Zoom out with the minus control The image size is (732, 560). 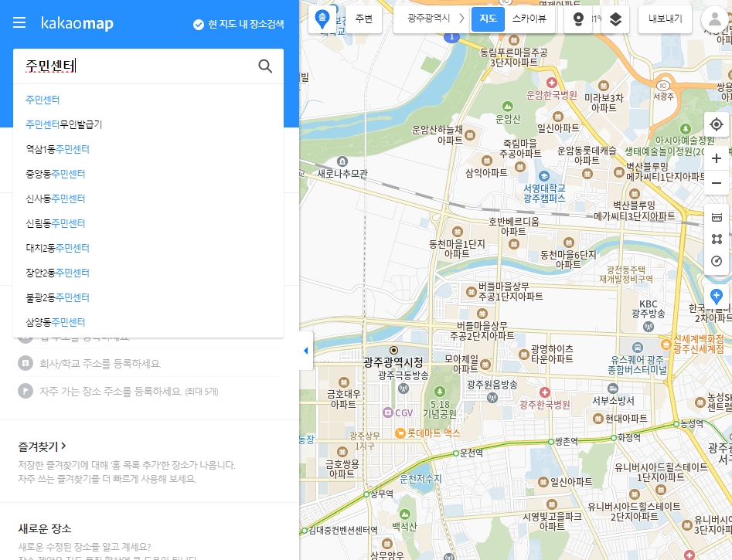[717, 183]
